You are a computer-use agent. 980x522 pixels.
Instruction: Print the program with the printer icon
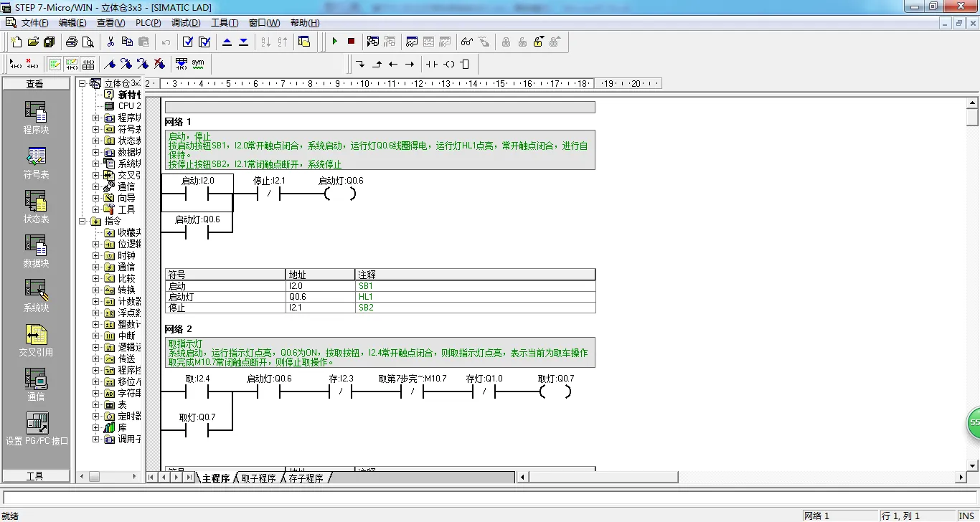[x=72, y=42]
